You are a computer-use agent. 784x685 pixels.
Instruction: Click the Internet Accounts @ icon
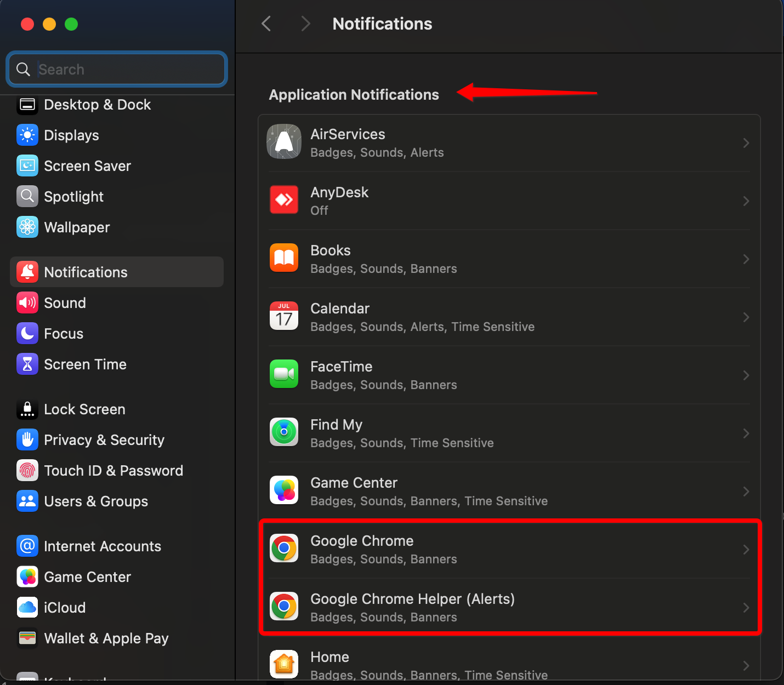[x=27, y=546]
